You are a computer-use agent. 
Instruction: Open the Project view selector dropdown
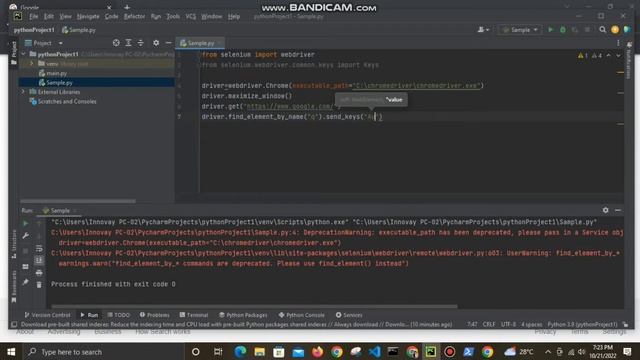pyautogui.click(x=44, y=43)
